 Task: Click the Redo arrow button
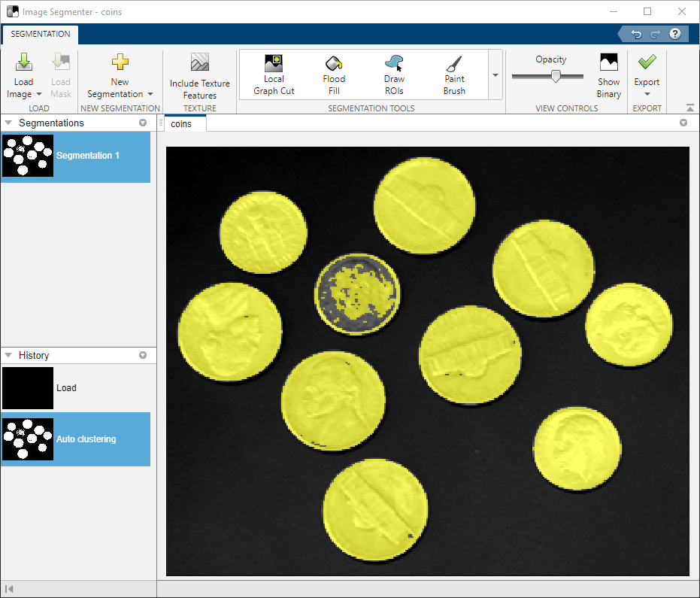click(x=655, y=35)
